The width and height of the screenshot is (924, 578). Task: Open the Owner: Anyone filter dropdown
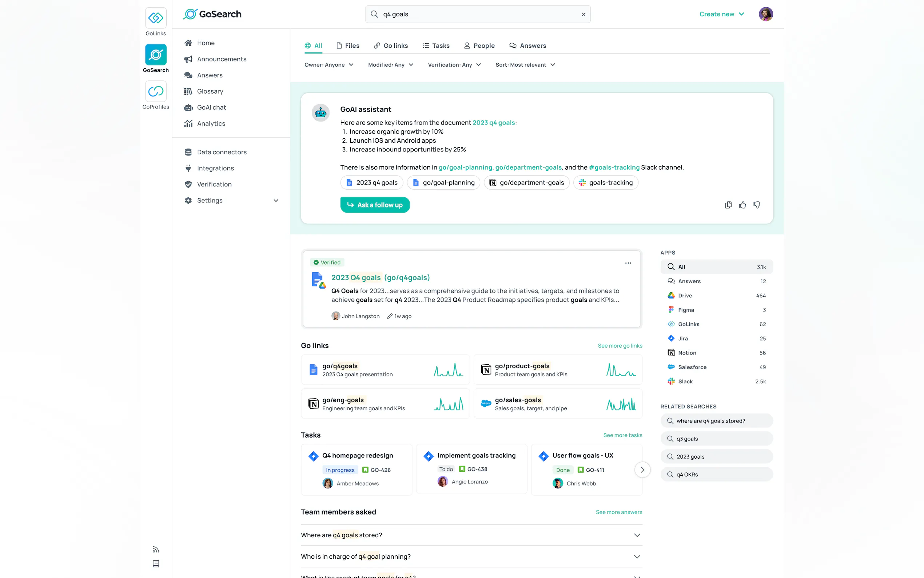click(x=328, y=65)
